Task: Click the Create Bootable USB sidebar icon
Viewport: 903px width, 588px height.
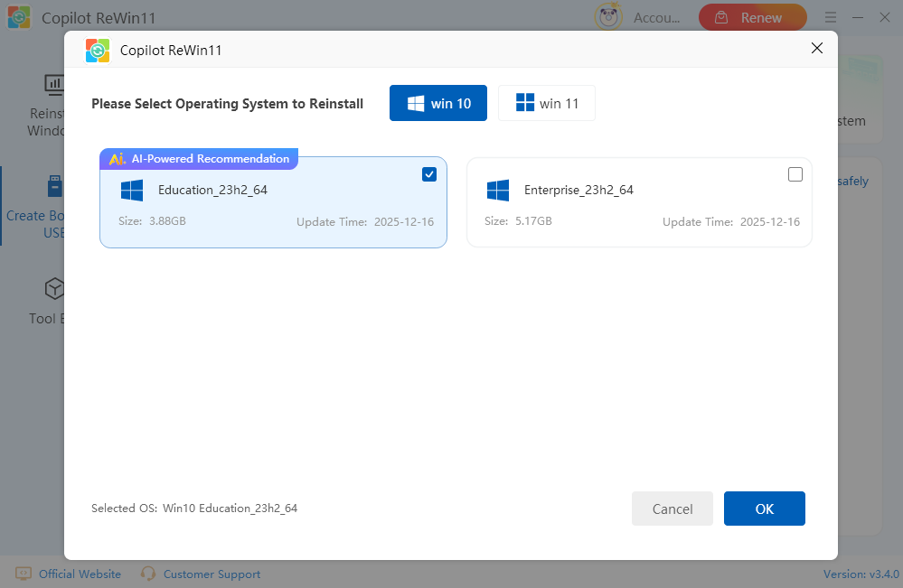Action: click(x=54, y=187)
